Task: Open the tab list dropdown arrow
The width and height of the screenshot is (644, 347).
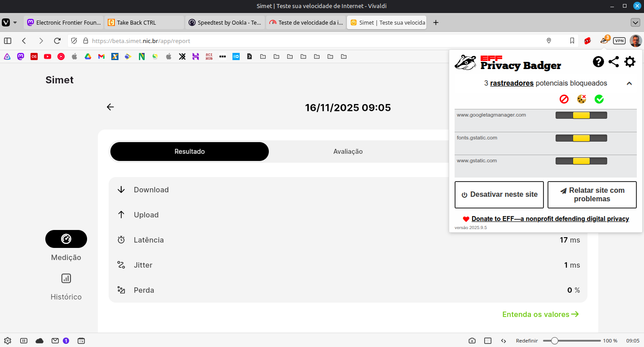Action: click(x=635, y=22)
